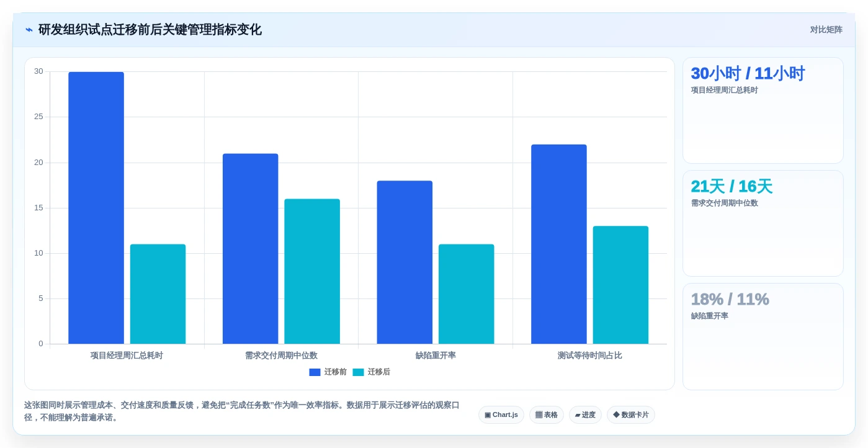
Task: Click the 进度 tag chip
Action: click(585, 414)
